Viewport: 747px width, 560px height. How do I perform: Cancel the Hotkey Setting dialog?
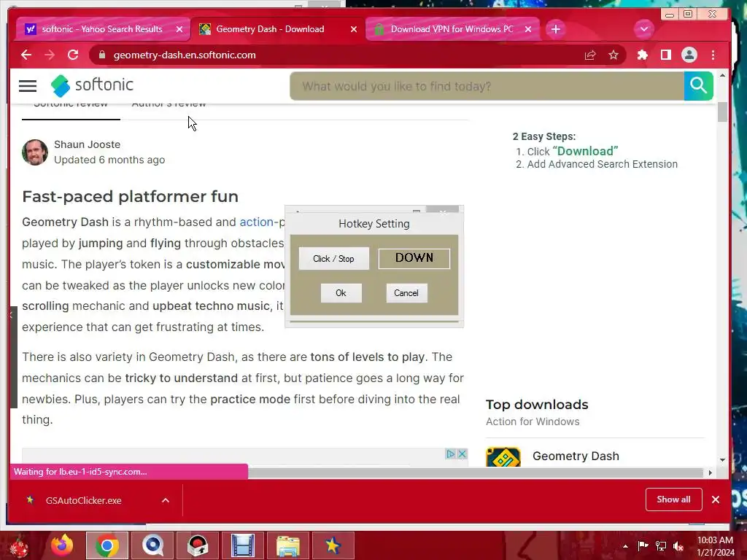406,293
